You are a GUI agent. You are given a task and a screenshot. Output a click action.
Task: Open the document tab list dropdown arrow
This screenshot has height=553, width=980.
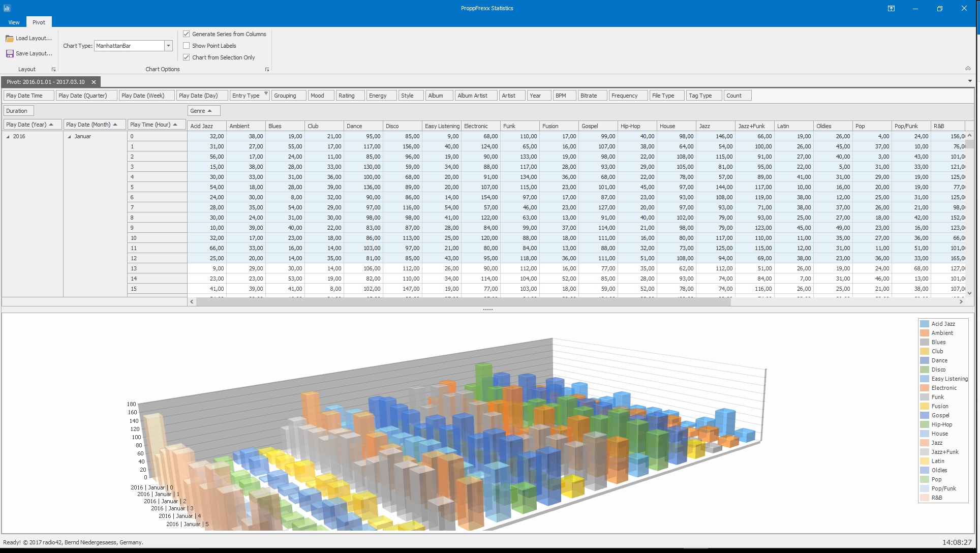pyautogui.click(x=970, y=81)
